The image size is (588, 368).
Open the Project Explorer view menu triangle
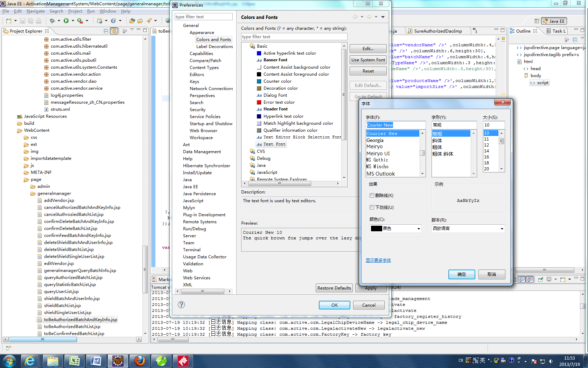pos(132,30)
